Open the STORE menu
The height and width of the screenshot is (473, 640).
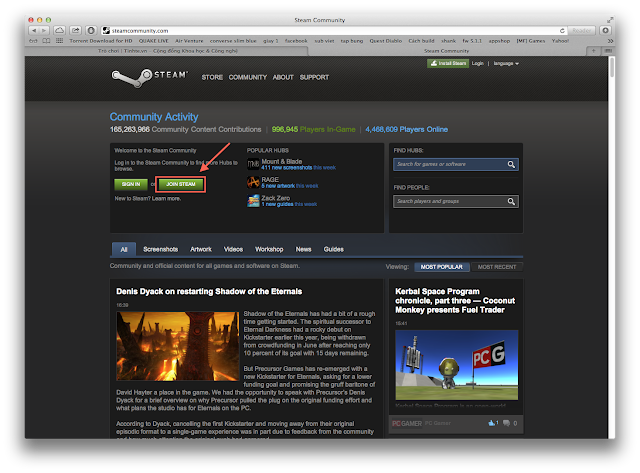[x=212, y=77]
